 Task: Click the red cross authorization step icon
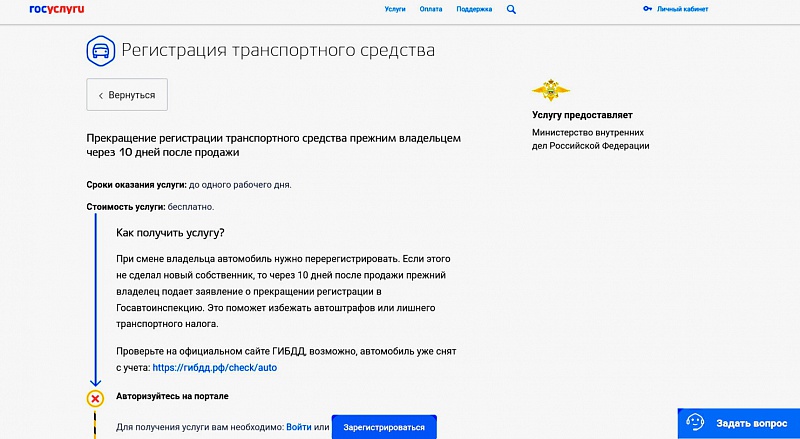(95, 398)
